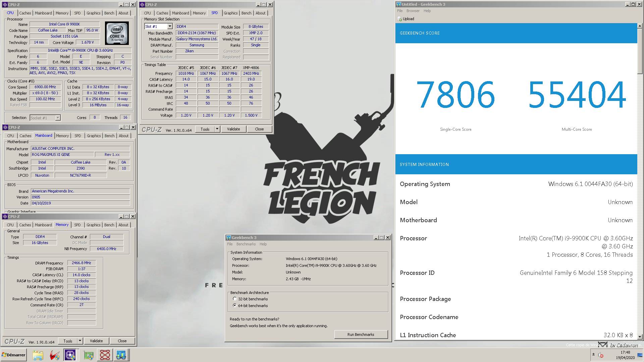644x362 pixels.
Task: Click the ROG MAXIMUS XI GENE model field
Action: 62,155
